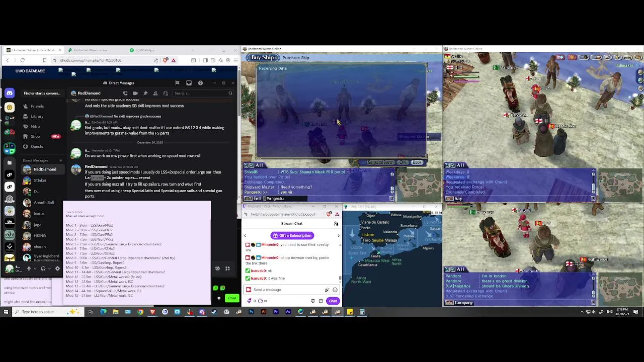Open After Effects from taskbar
Screen dimensions: 644x362
(288, 312)
